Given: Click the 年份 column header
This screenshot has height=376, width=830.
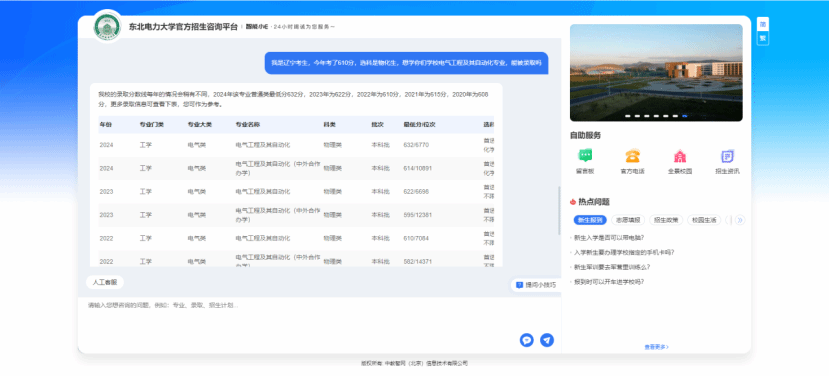Looking at the screenshot, I should [106, 124].
